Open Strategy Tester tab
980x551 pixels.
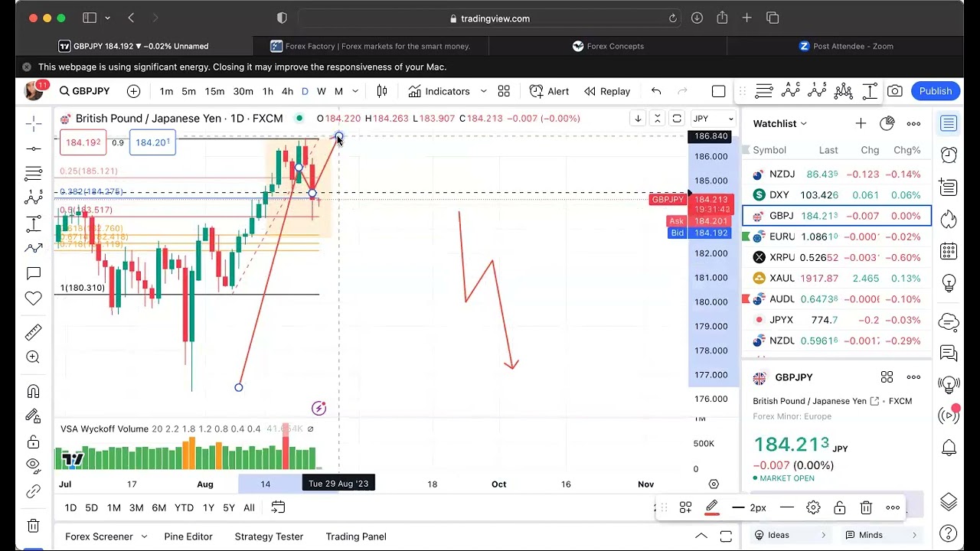(269, 536)
